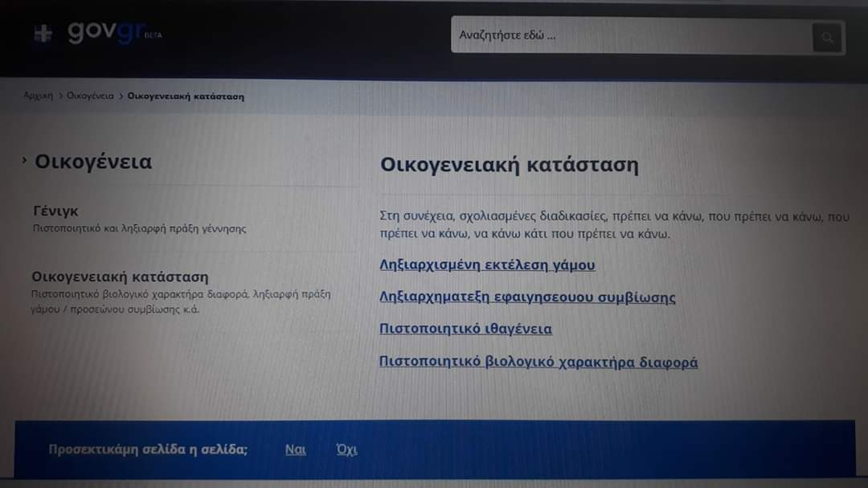
Task: Open Πιστοποιητικό ιθαγένειας link
Action: (x=465, y=329)
